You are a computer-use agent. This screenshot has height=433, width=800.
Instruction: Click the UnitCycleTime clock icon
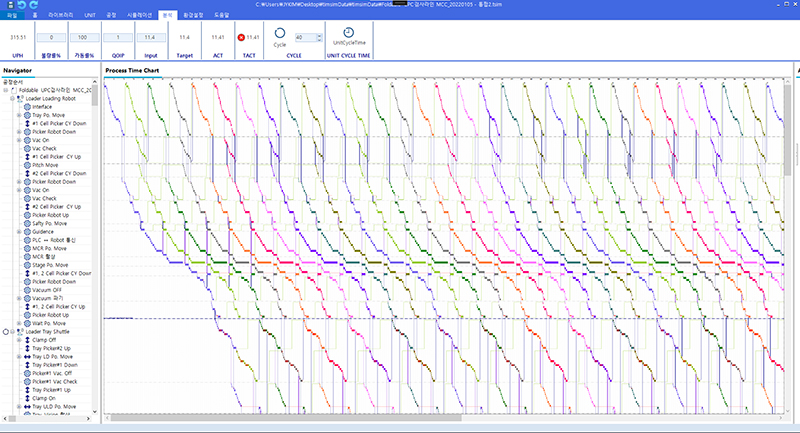point(349,33)
